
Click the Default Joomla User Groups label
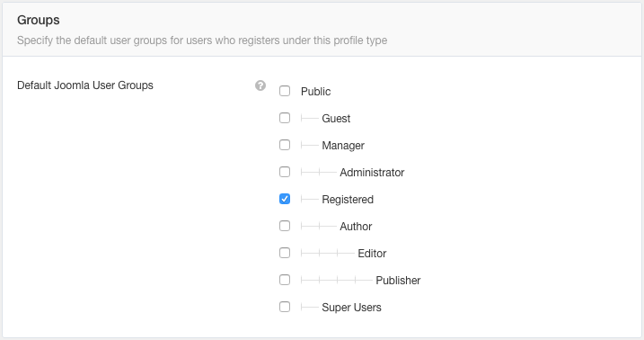[x=85, y=85]
